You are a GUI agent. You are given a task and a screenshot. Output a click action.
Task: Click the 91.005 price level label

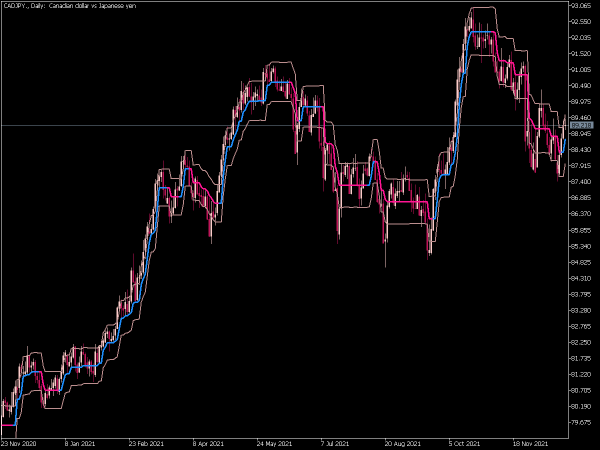(581, 70)
